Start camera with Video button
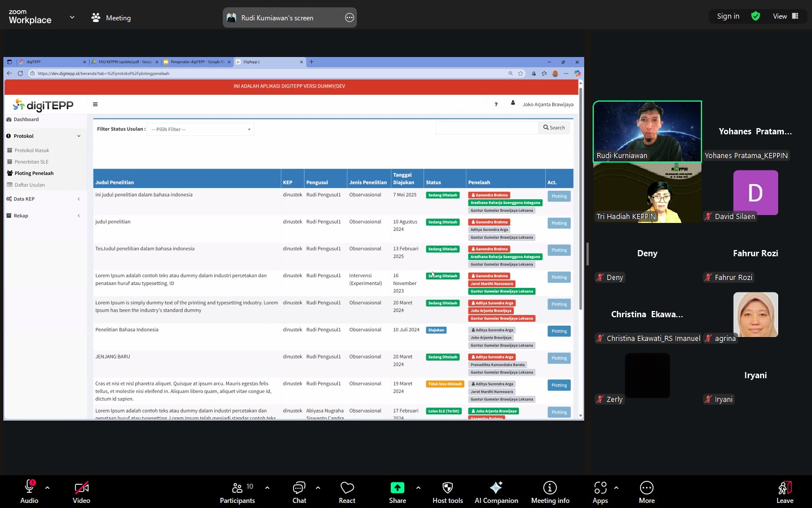The width and height of the screenshot is (812, 508). coord(81,488)
